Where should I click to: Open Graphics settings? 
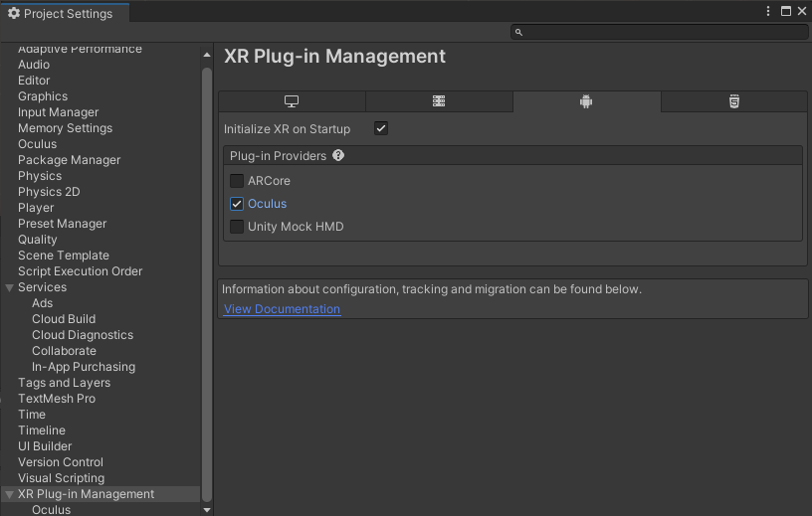point(43,96)
